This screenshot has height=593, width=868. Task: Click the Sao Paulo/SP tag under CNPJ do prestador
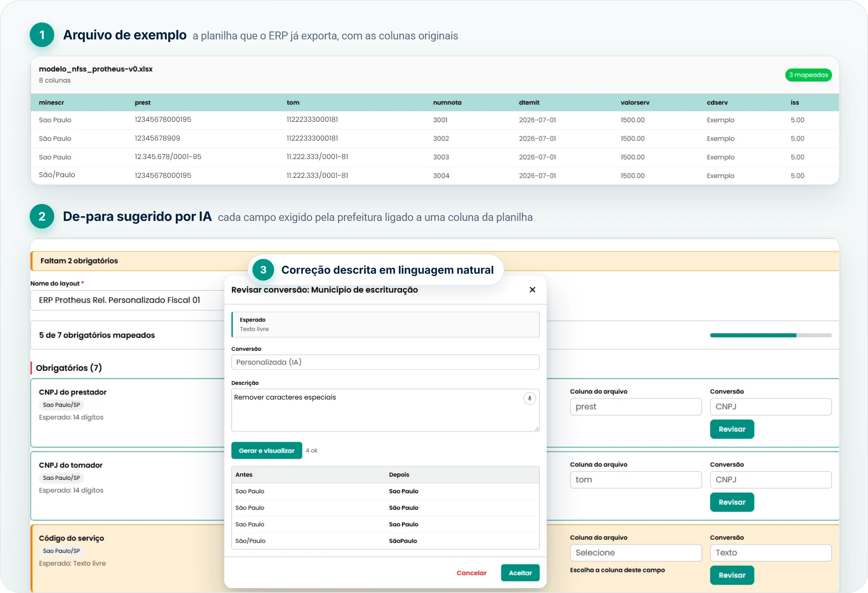point(61,405)
